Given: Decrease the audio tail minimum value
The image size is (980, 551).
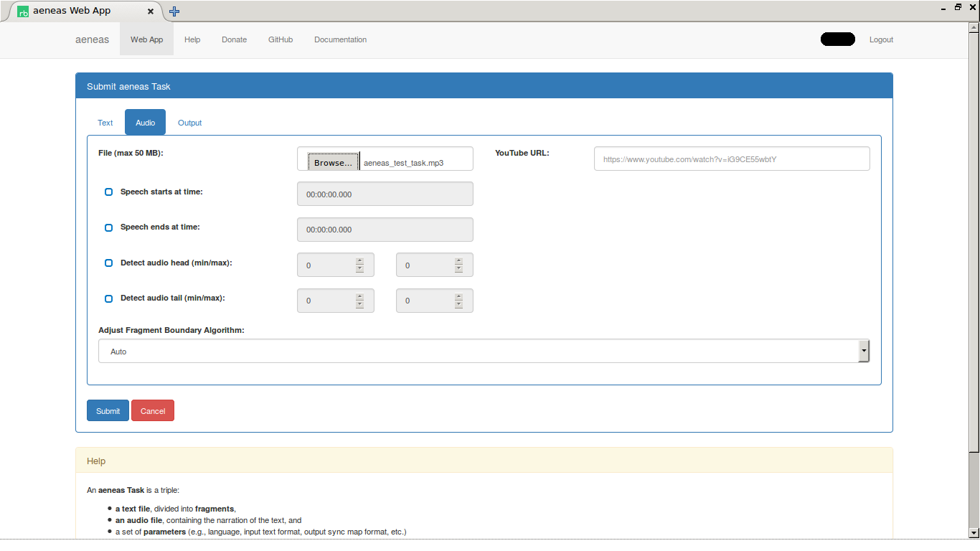Looking at the screenshot, I should coord(359,304).
